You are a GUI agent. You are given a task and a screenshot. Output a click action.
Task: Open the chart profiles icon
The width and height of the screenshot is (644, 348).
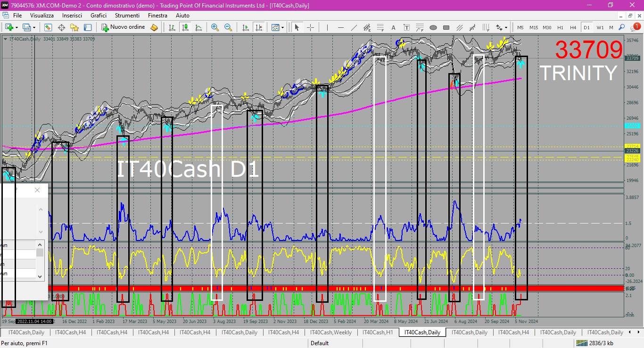coord(26,27)
